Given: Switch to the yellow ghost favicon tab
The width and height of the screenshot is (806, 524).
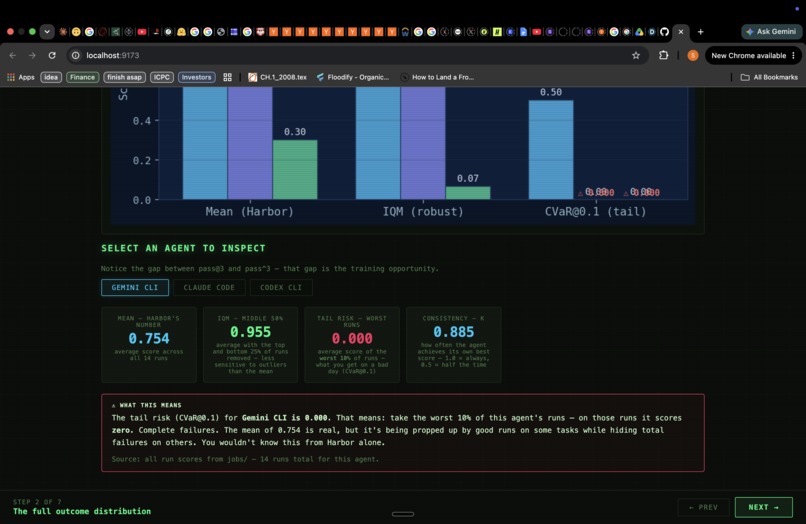Looking at the screenshot, I should (181, 32).
